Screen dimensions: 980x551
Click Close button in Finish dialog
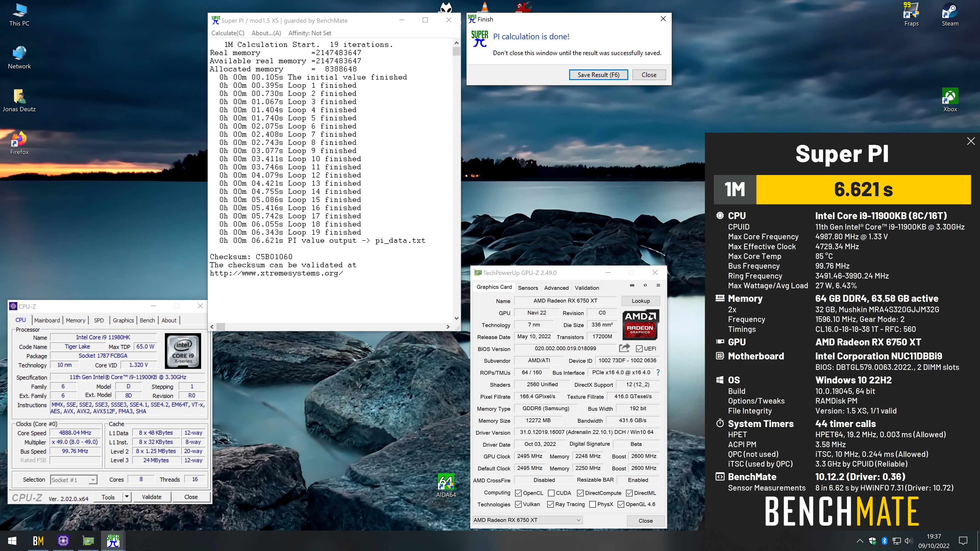coord(649,74)
